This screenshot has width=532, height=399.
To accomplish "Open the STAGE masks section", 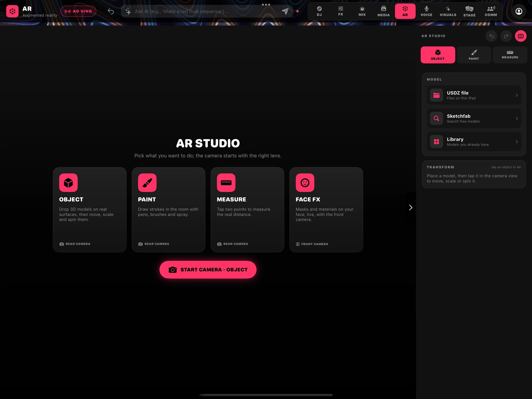I will click(469, 11).
